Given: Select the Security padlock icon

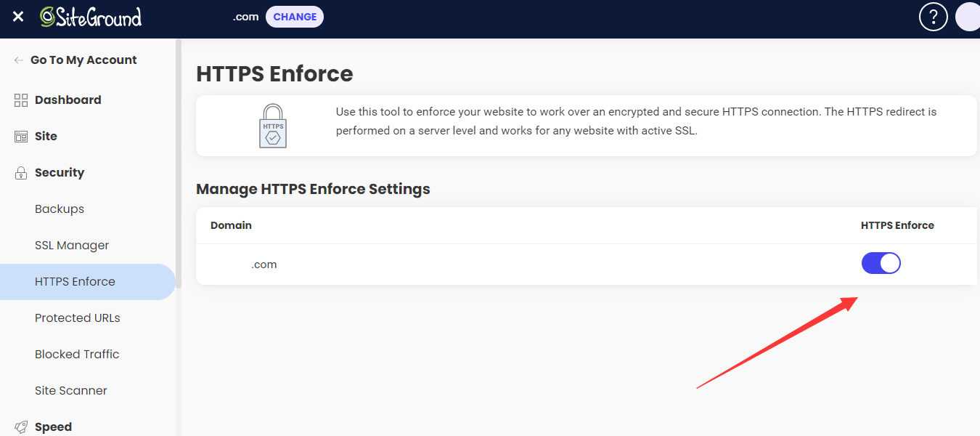Looking at the screenshot, I should click(x=20, y=172).
